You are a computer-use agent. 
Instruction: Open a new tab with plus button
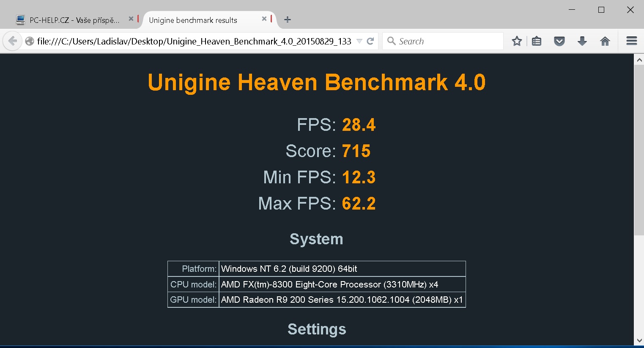point(288,19)
